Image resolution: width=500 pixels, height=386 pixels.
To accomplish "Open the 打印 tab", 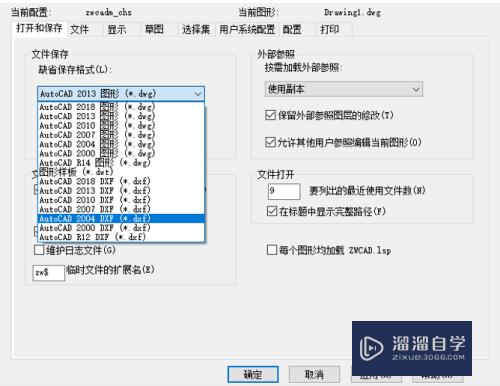I will tap(330, 29).
